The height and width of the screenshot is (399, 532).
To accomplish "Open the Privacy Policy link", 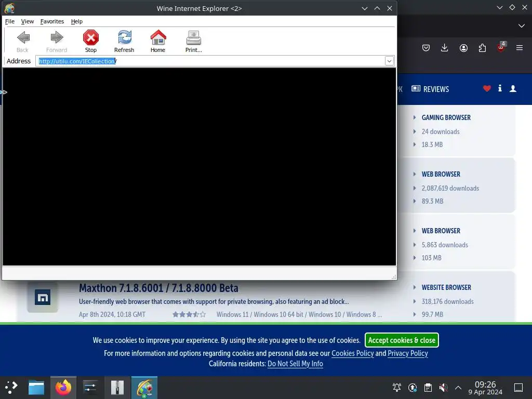I will click(407, 353).
